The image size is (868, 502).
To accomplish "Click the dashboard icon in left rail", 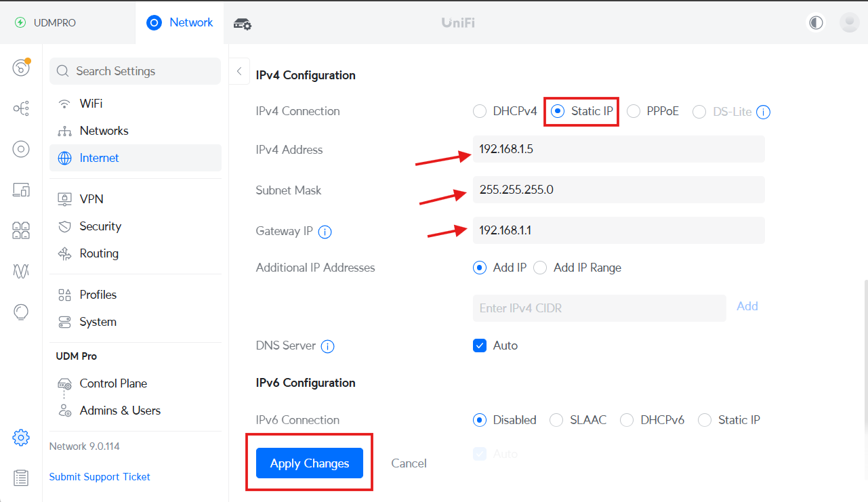I will (21, 68).
